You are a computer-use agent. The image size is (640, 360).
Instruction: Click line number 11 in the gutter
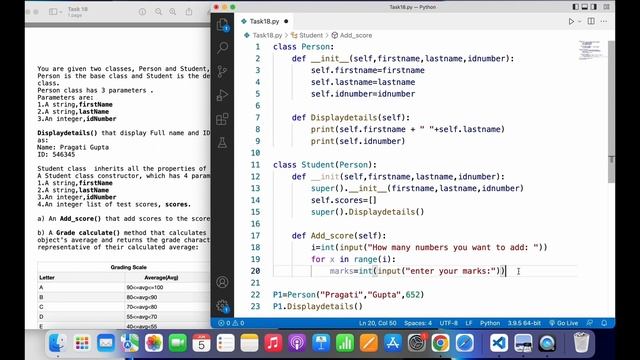[256, 165]
